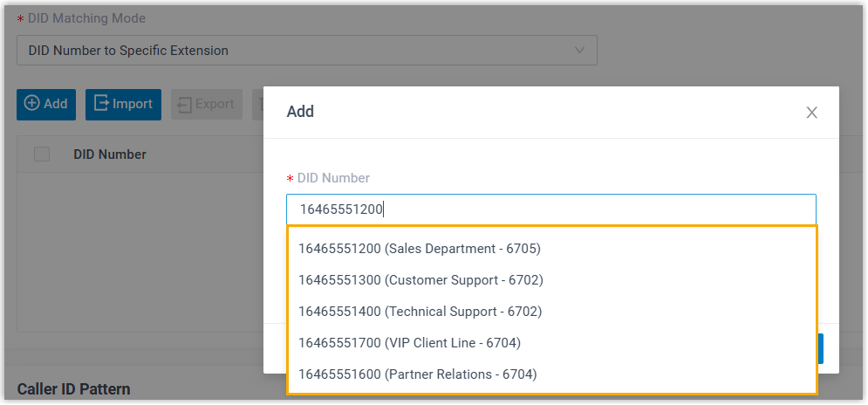Click the chevron arrow of DID Matching Mode
This screenshot has height=405, width=868.
(580, 51)
